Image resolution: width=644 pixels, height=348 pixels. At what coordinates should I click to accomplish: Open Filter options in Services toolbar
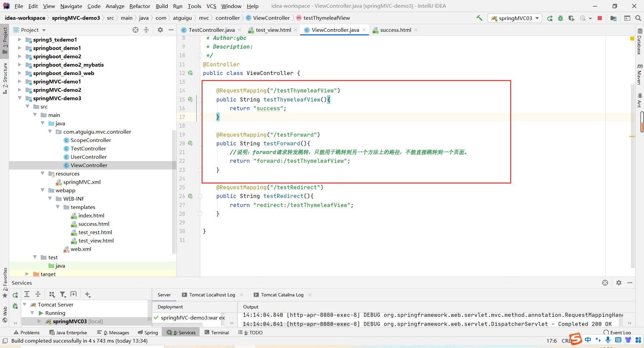coord(63,294)
